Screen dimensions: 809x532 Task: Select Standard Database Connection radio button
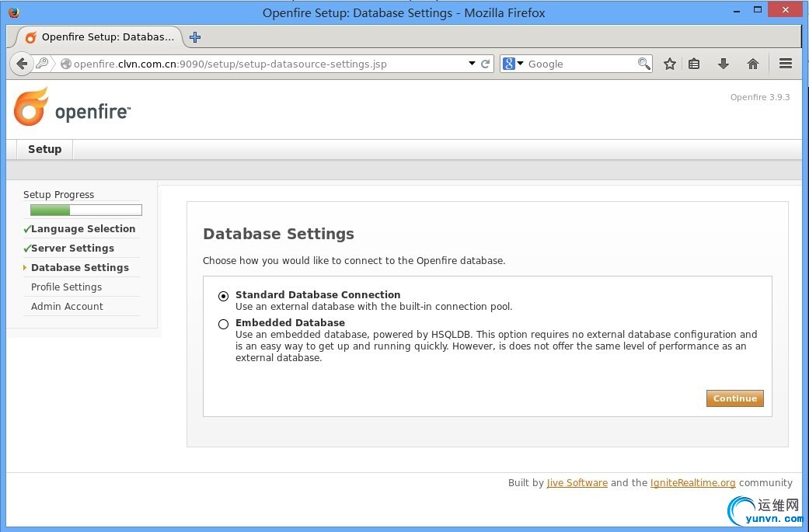(x=223, y=296)
